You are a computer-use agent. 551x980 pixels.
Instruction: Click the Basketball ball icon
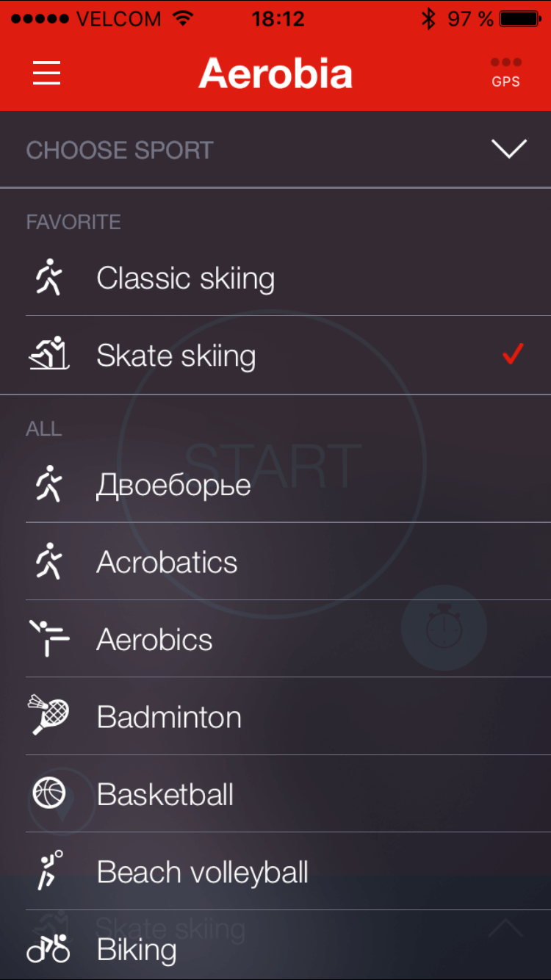coord(49,794)
